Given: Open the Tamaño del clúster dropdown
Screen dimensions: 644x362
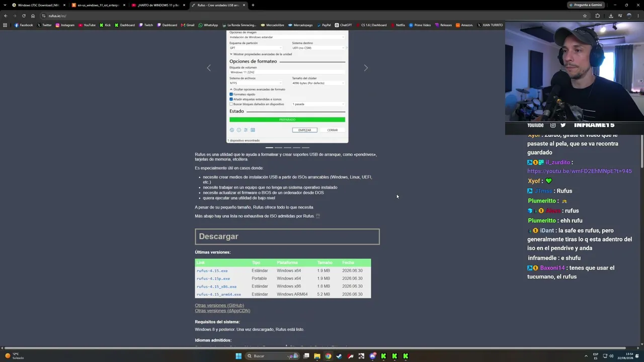Looking at the screenshot, I should [x=318, y=83].
